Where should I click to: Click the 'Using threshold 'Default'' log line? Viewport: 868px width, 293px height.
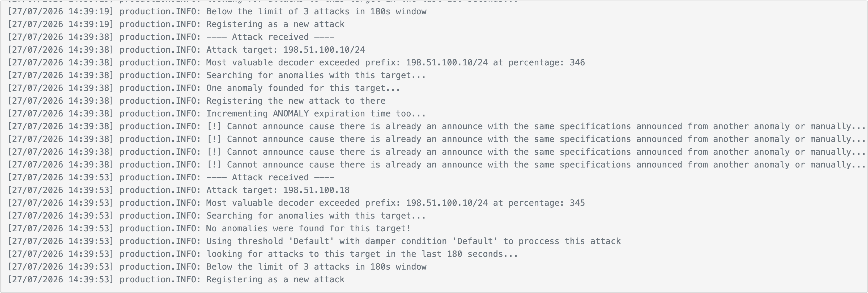[x=314, y=241]
